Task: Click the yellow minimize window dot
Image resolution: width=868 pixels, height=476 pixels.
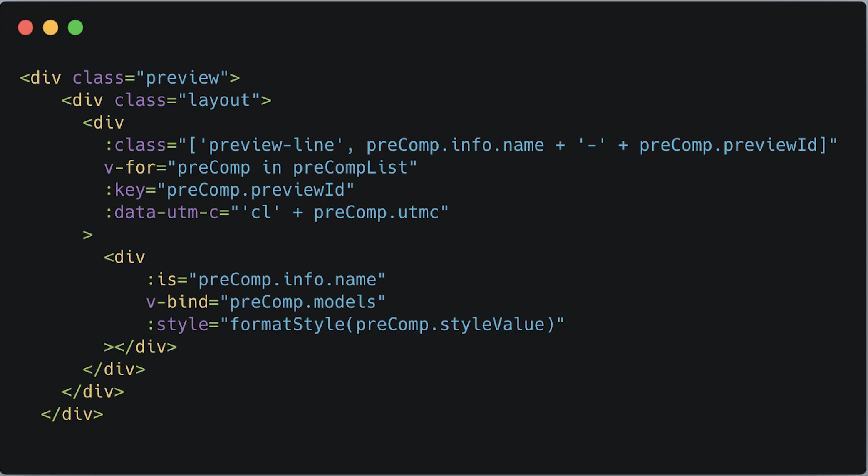Action: (x=50, y=28)
